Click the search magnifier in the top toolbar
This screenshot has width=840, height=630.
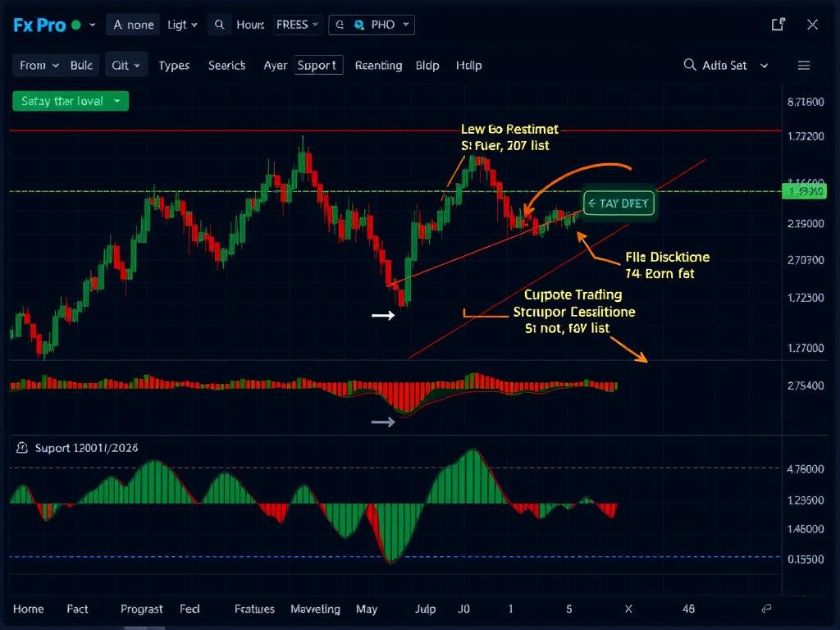(x=218, y=25)
